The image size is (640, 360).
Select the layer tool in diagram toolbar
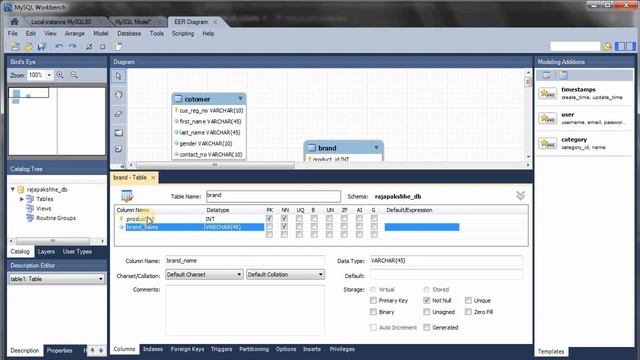pyautogui.click(x=118, y=133)
